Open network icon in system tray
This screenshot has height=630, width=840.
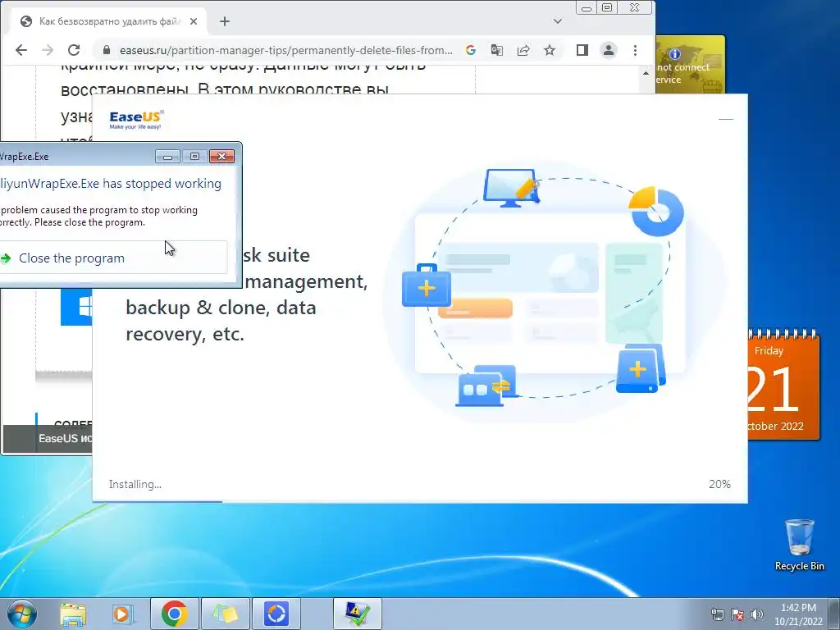tap(717, 614)
